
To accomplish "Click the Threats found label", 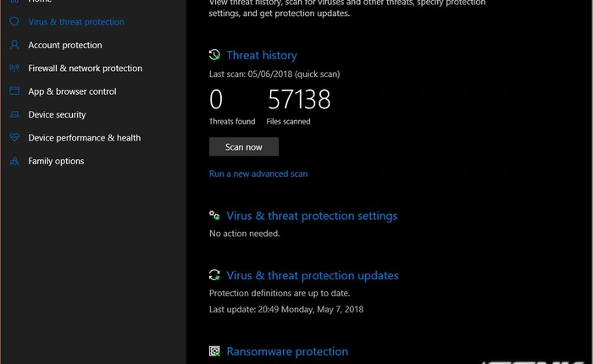I will [x=232, y=121].
